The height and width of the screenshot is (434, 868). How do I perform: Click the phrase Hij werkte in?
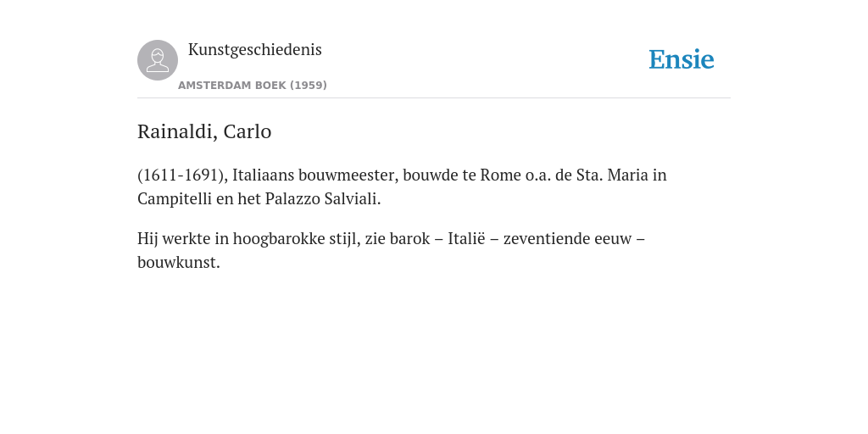click(x=183, y=238)
